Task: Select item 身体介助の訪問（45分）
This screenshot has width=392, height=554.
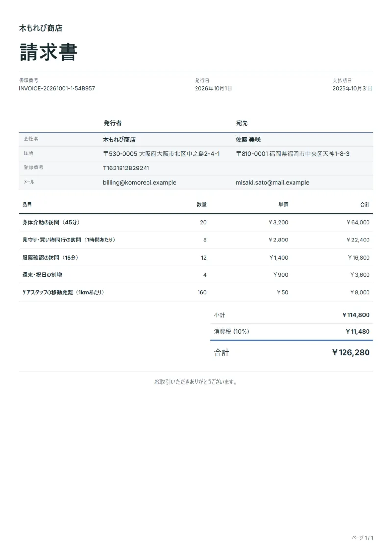Action: tap(51, 222)
